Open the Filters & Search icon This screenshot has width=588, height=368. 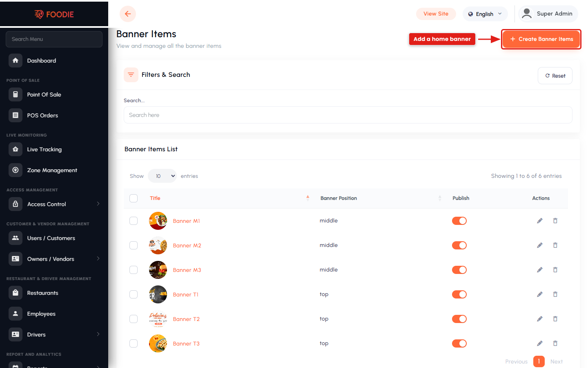click(x=131, y=75)
